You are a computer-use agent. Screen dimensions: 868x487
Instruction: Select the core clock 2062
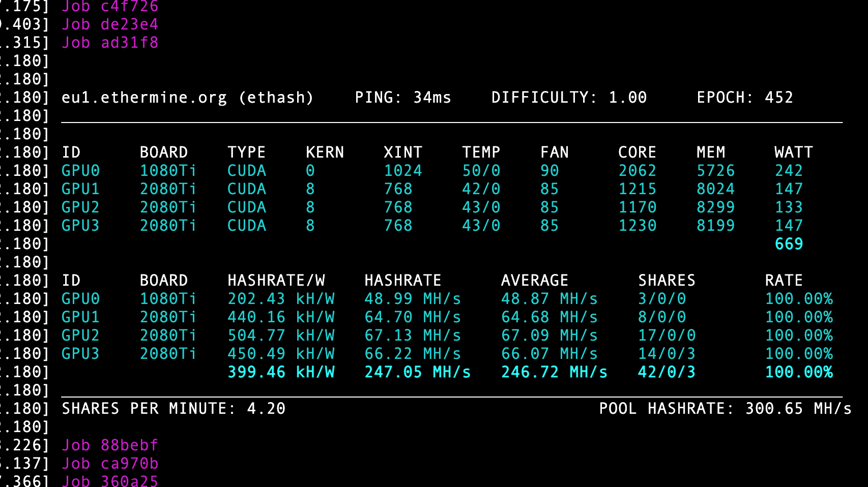click(x=638, y=171)
